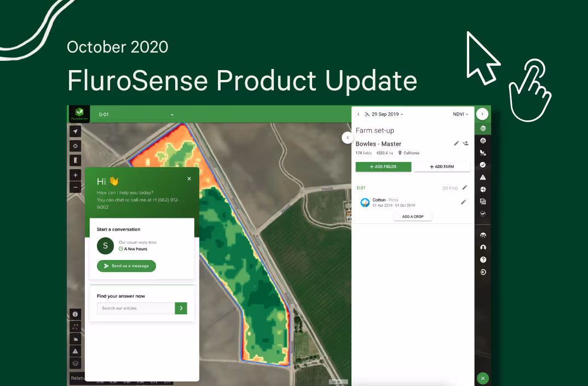Click the reports image icon in right sidebar

(x=483, y=201)
